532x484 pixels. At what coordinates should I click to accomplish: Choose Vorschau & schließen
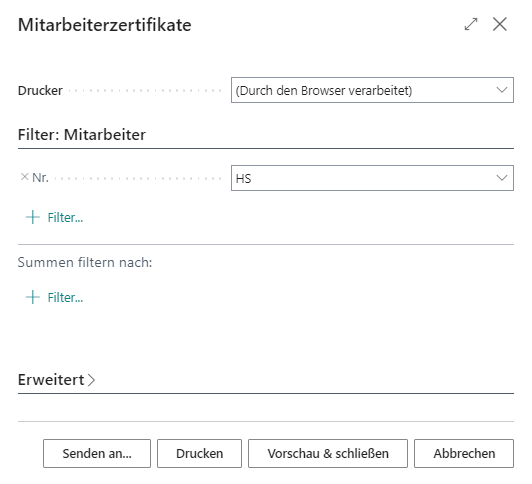tap(328, 453)
